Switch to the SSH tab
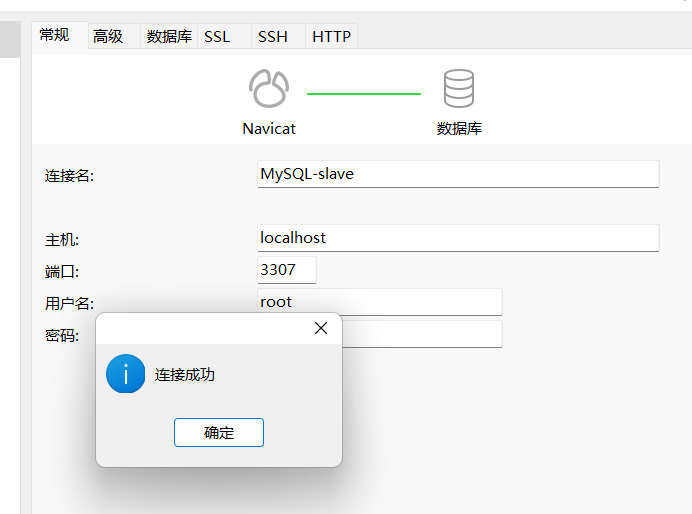Screen dimensions: 692x514 278,36
